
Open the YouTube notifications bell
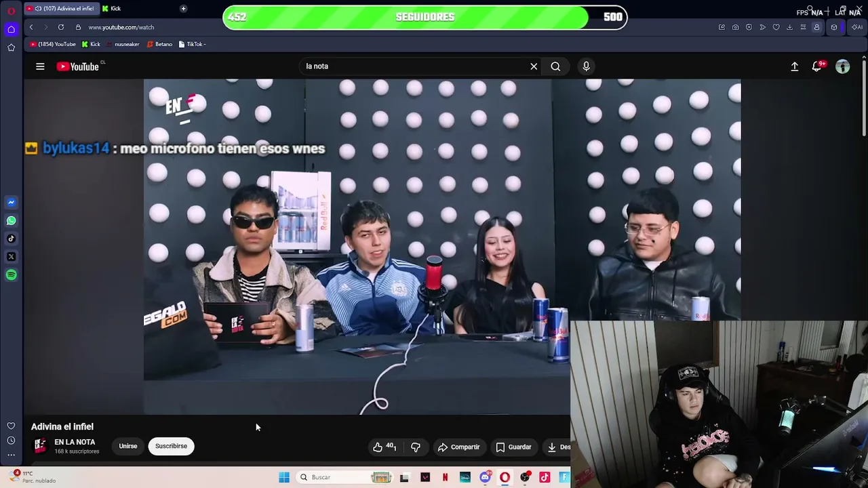pos(817,66)
